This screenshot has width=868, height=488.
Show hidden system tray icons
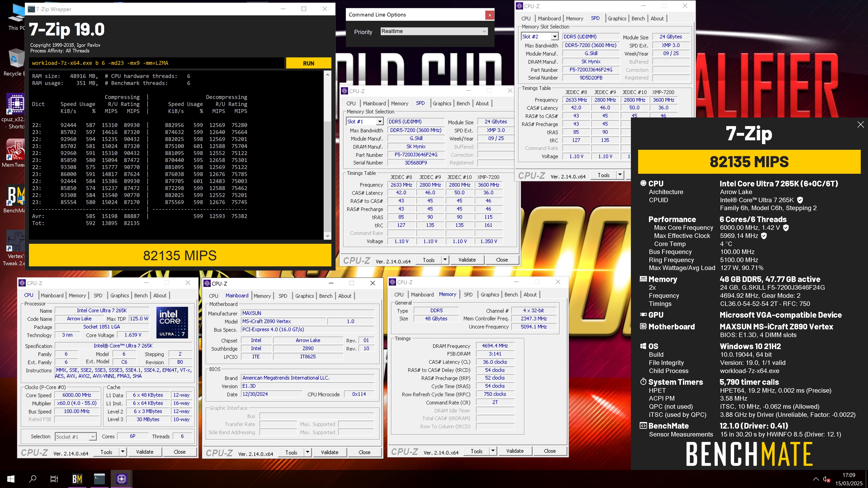pos(816,479)
